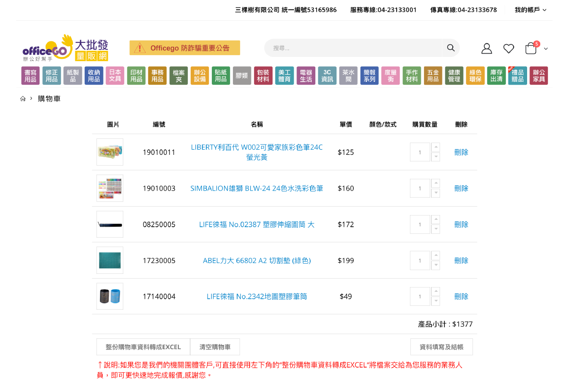Delete the LIFE塑膠伸縮圖筒 item
Viewport: 561px width, 392px height.
461,224
